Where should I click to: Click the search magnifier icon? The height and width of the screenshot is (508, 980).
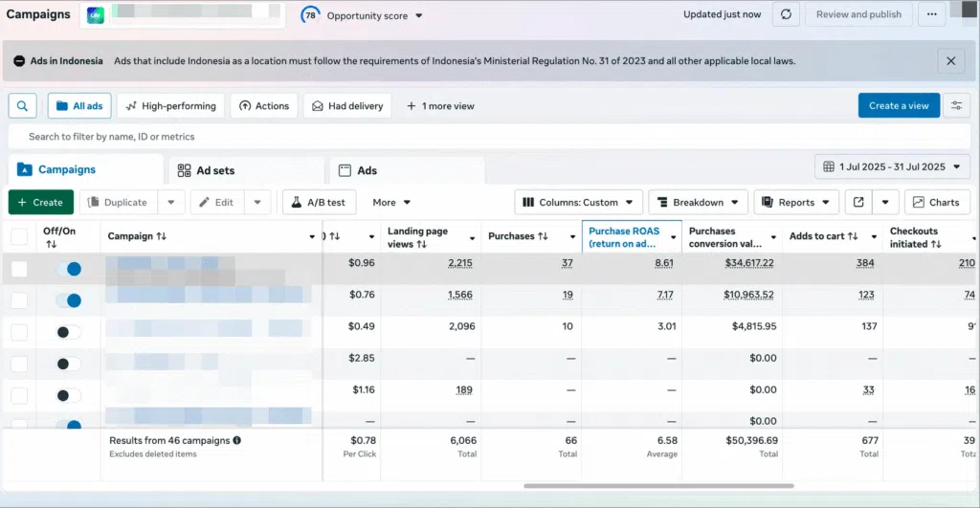click(22, 105)
